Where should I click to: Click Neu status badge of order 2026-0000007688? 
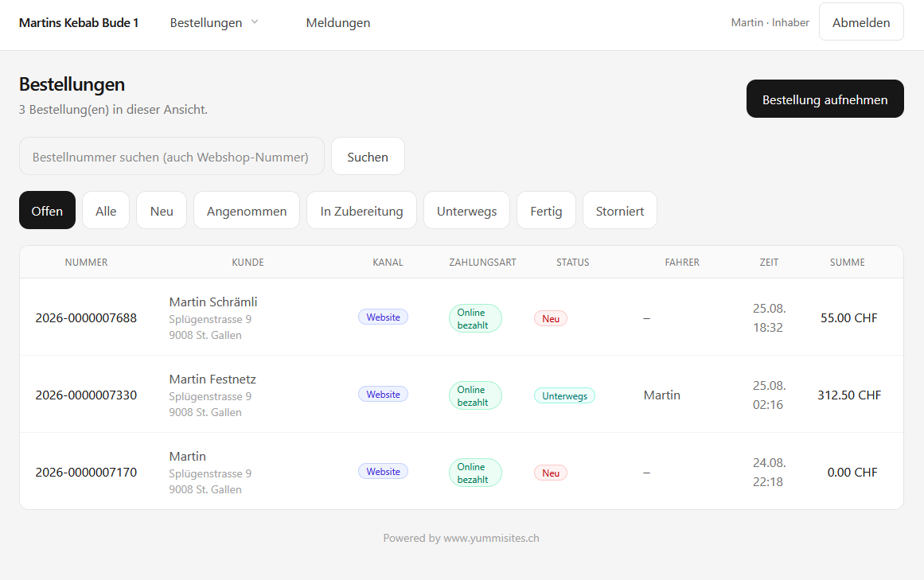coord(551,318)
